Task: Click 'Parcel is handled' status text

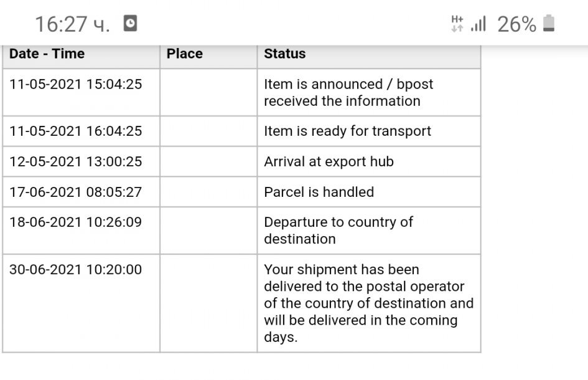Action: (x=319, y=192)
